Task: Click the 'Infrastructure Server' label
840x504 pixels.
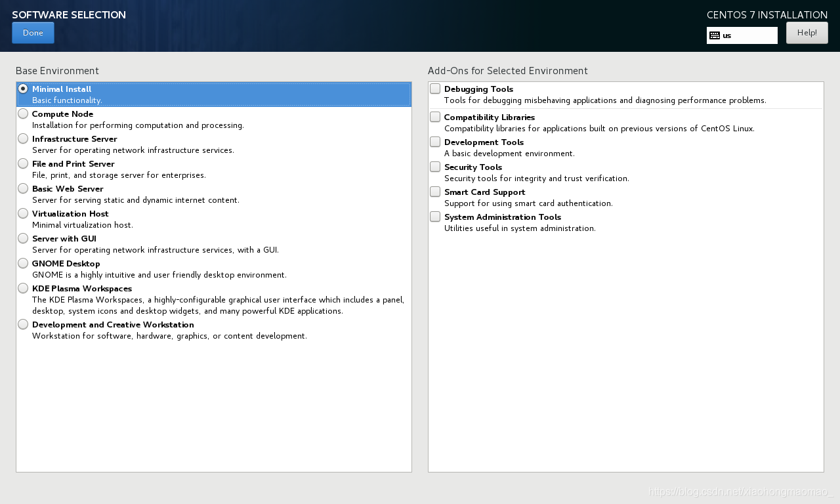Action: 75,139
